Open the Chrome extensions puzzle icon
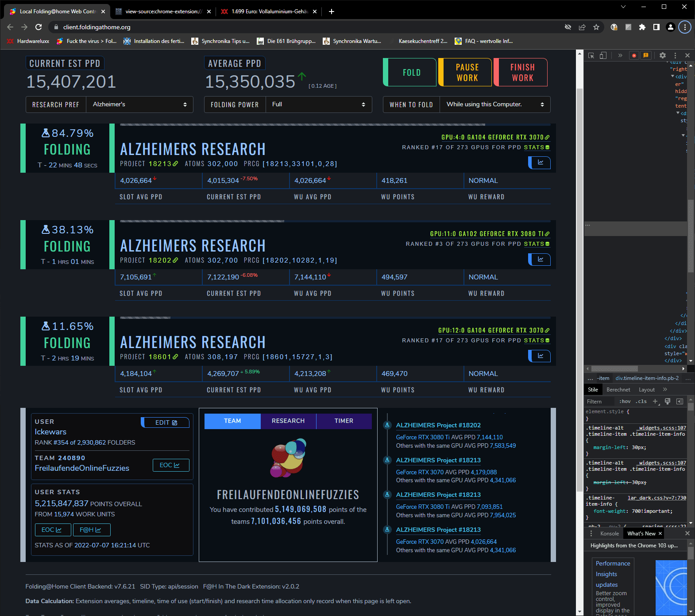 pos(642,27)
